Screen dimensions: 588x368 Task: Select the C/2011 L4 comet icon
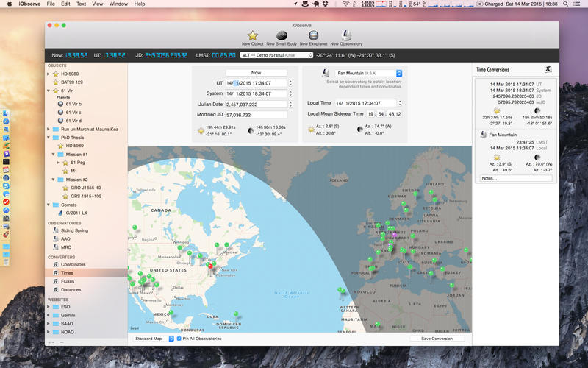pyautogui.click(x=60, y=213)
